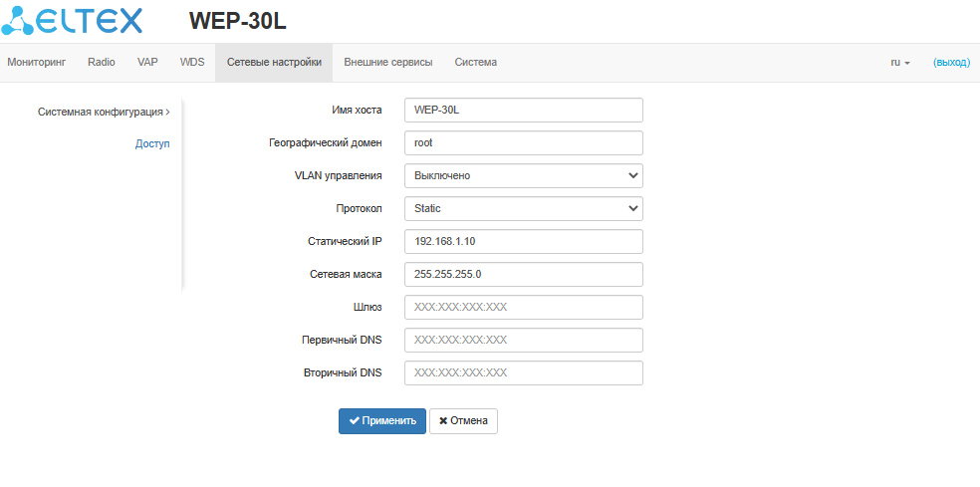Focus the Статический IP field
Image resolution: width=980 pixels, height=487 pixels.
point(524,241)
